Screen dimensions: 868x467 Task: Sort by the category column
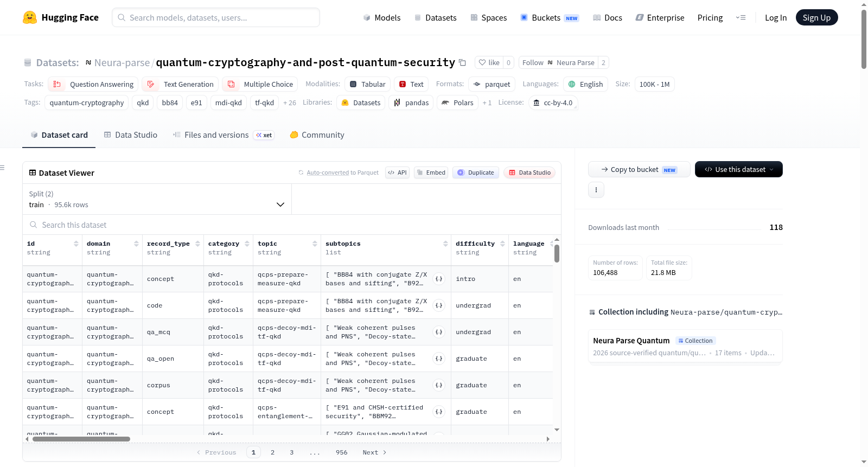tap(247, 244)
